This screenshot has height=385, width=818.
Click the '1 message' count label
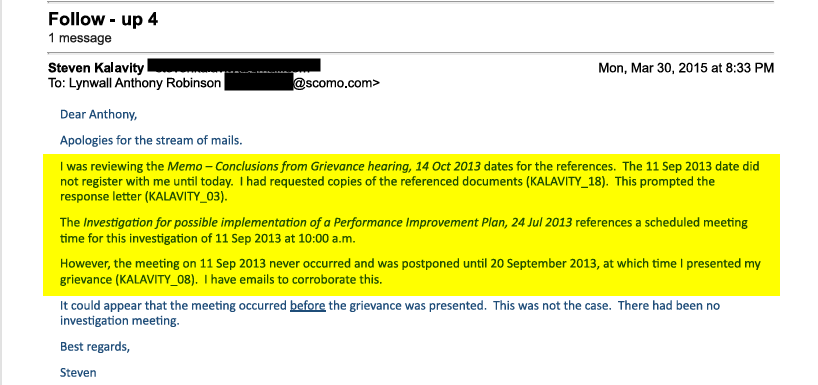(80, 38)
